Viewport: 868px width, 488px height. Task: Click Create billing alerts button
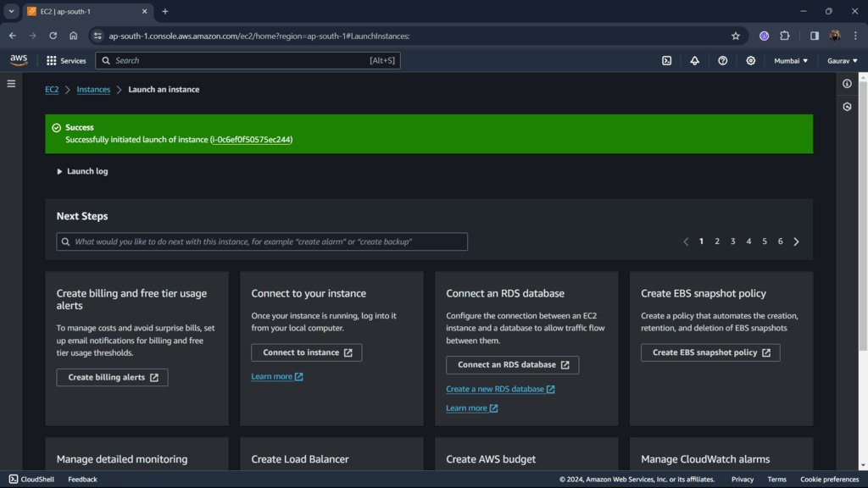click(x=113, y=377)
